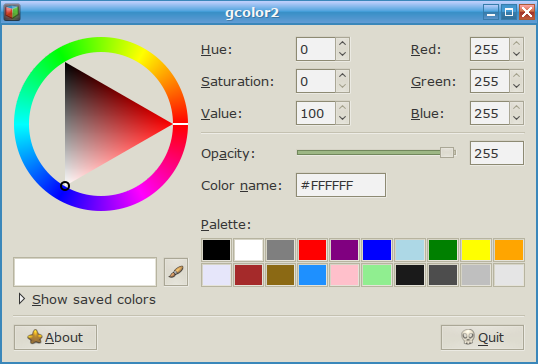Maximize the gcolor2 window
This screenshot has height=364, width=538.
point(509,12)
